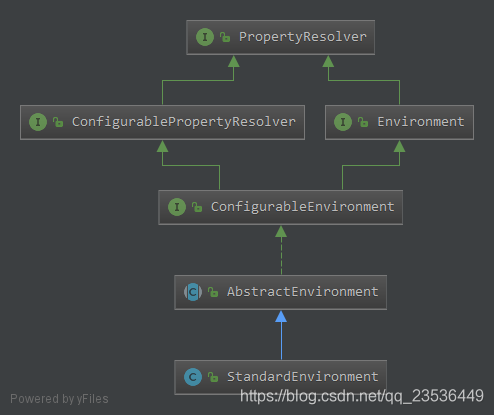
Task: Click the public lock icon beside PropertyResolver
Action: pos(225,37)
